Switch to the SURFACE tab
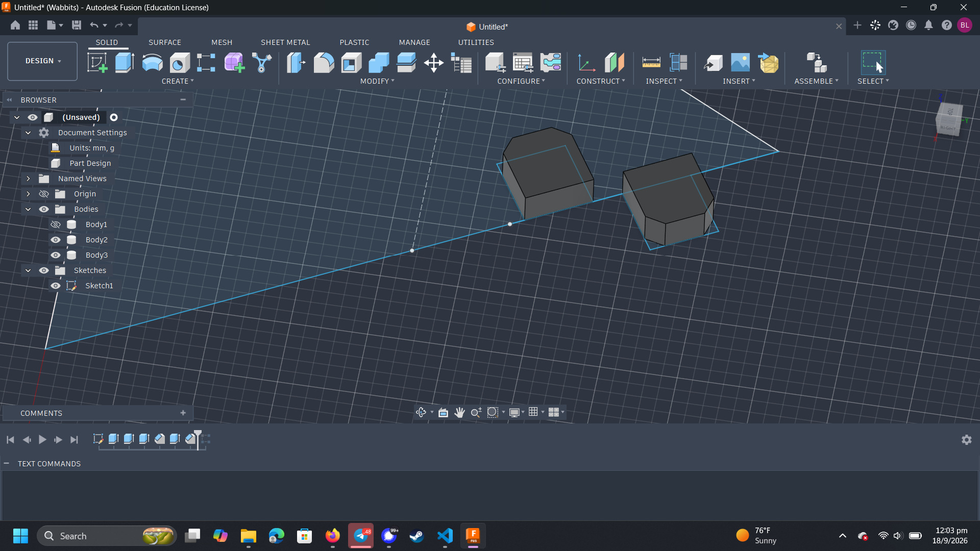980x551 pixels. [x=165, y=42]
